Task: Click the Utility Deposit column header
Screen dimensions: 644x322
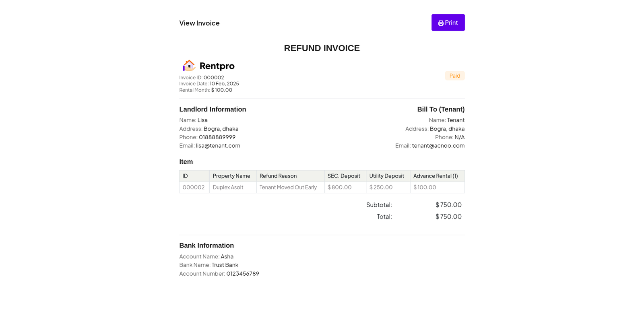Action: pos(386,176)
